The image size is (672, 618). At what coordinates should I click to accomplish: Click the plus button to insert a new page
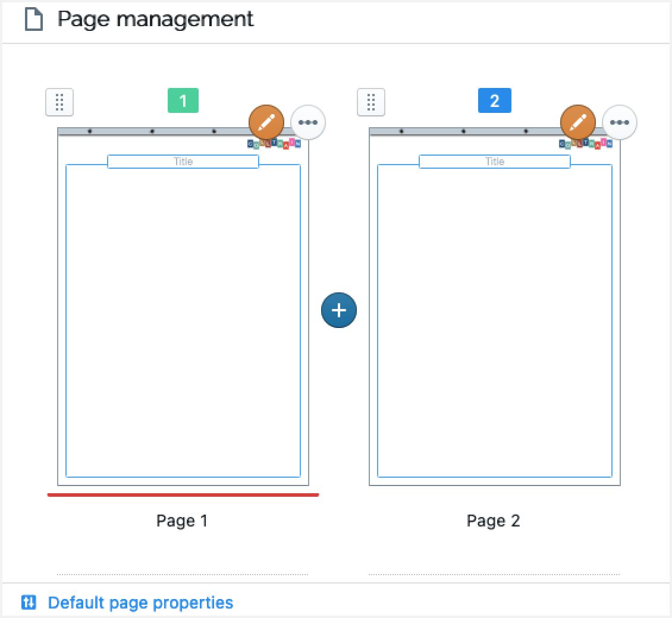point(339,310)
